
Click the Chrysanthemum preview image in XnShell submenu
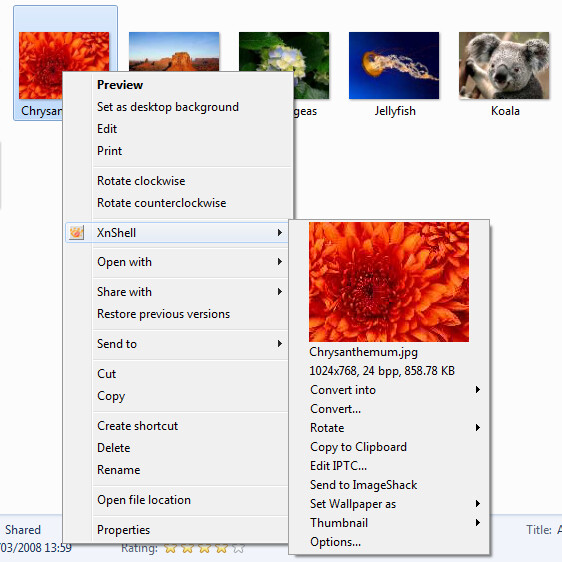(389, 282)
